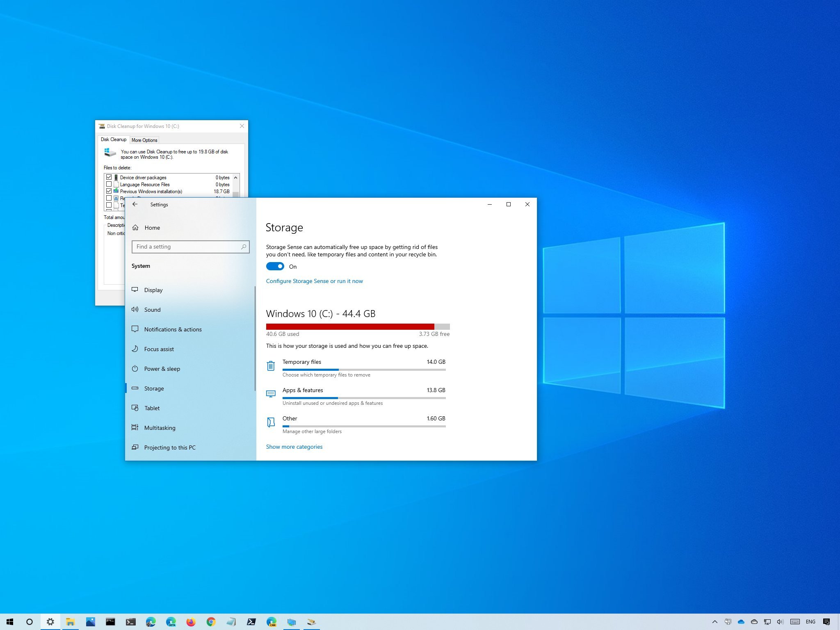Viewport: 840px width, 630px height.
Task: Click the Find a setting search box
Action: 191,247
